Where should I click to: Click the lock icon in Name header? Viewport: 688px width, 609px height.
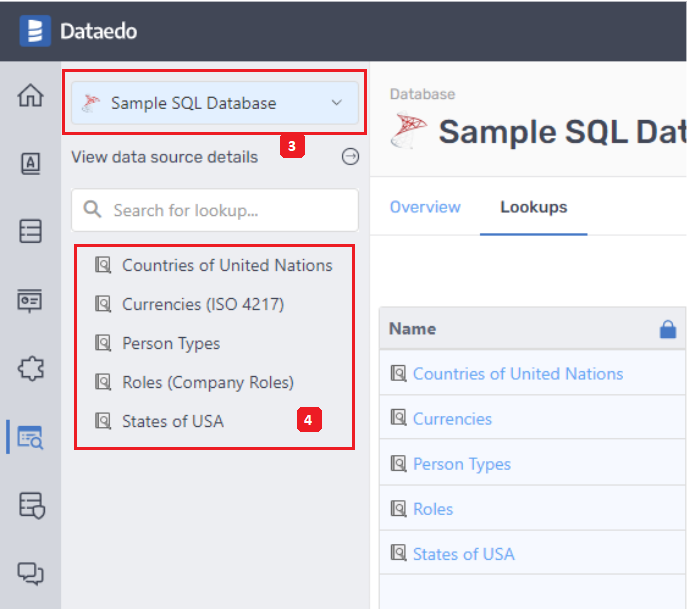point(668,329)
